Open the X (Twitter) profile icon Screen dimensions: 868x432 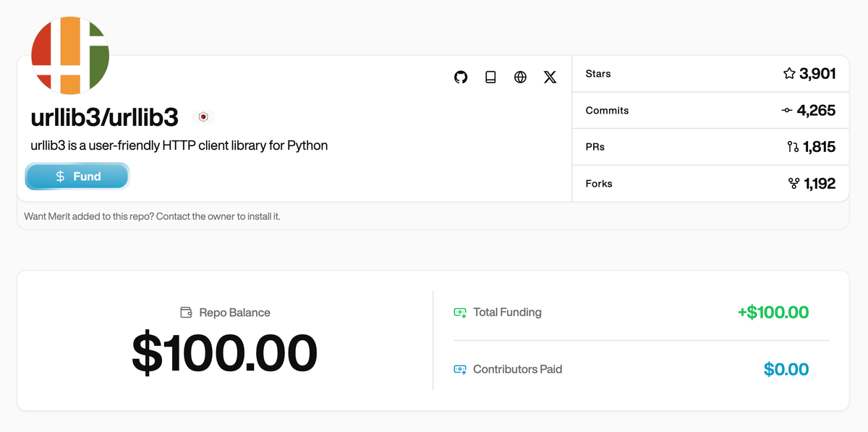[x=550, y=77]
